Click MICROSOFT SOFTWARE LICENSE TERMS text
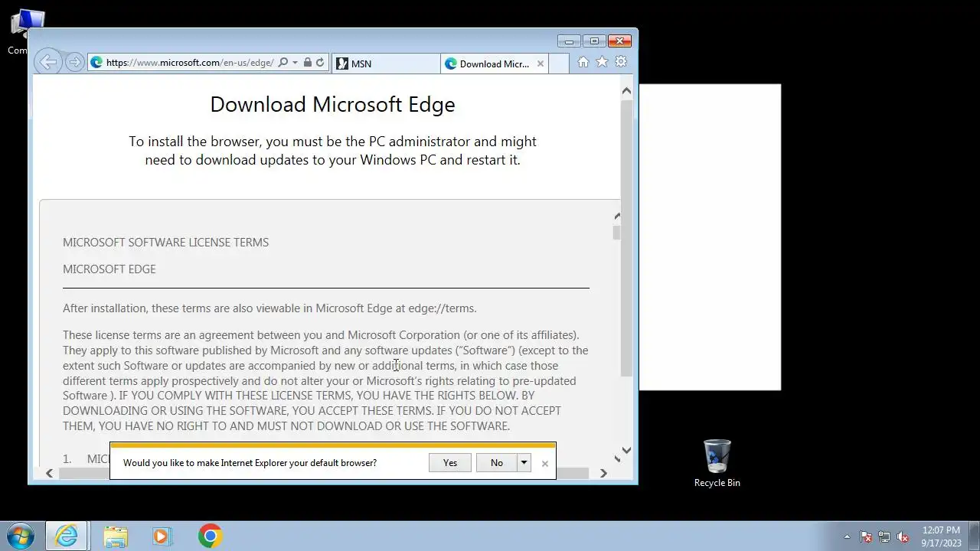The height and width of the screenshot is (551, 980). (x=165, y=242)
